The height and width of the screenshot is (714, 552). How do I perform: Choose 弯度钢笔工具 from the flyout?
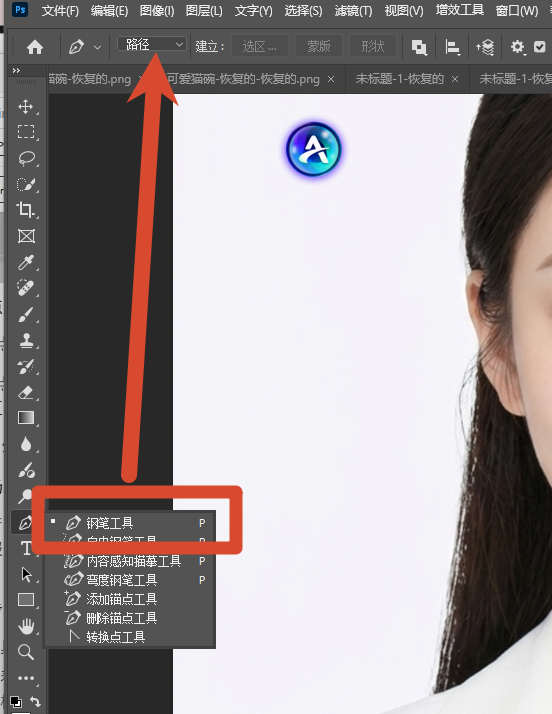click(122, 580)
